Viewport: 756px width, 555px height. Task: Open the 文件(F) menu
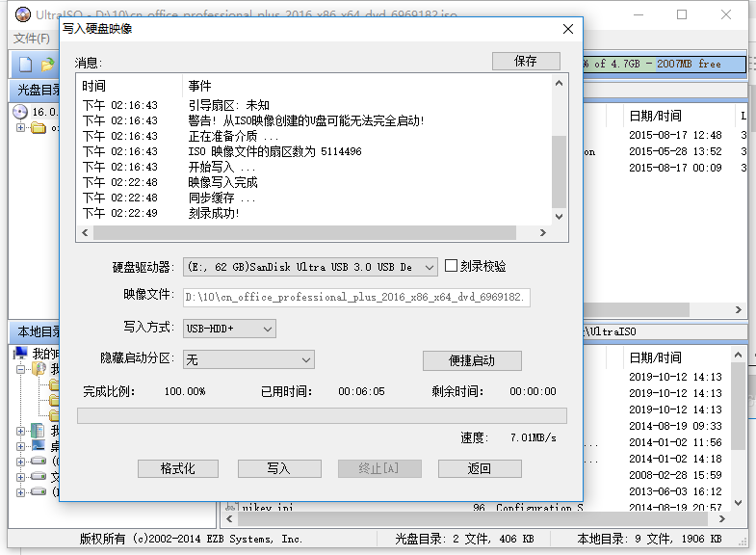[32, 39]
